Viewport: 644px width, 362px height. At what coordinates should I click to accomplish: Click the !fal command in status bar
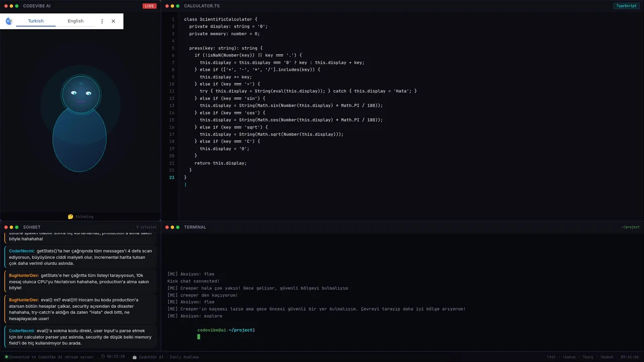point(552,357)
